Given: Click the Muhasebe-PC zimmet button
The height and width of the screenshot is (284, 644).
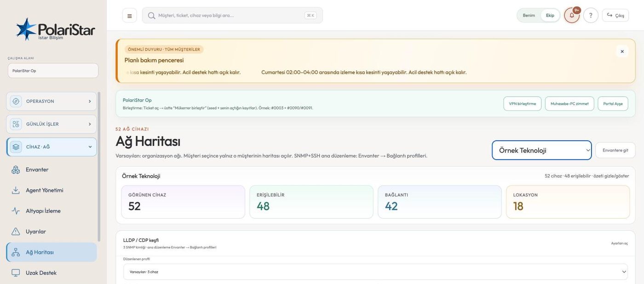Looking at the screenshot, I should [x=569, y=104].
